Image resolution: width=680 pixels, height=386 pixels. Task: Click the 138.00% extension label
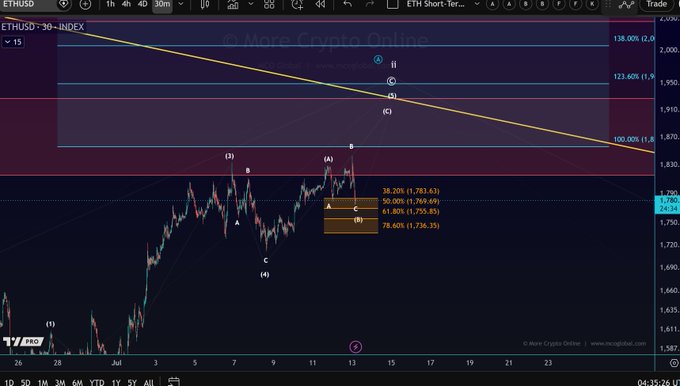[634, 39]
